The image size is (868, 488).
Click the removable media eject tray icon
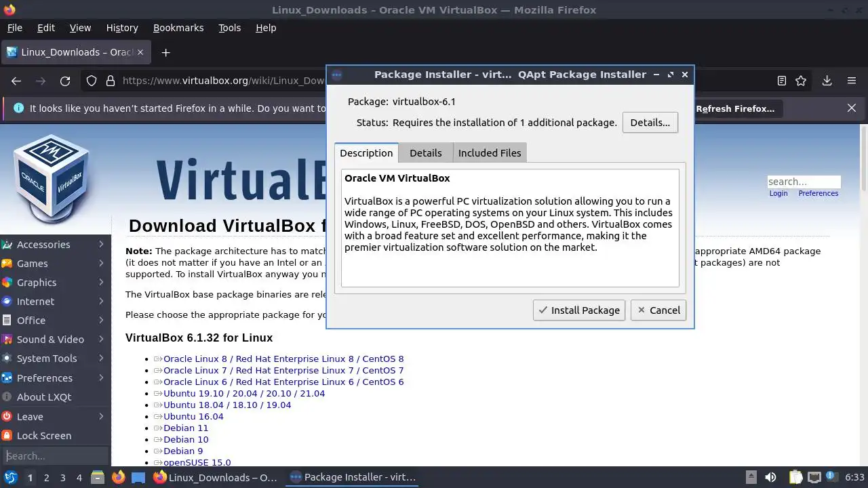pos(751,477)
